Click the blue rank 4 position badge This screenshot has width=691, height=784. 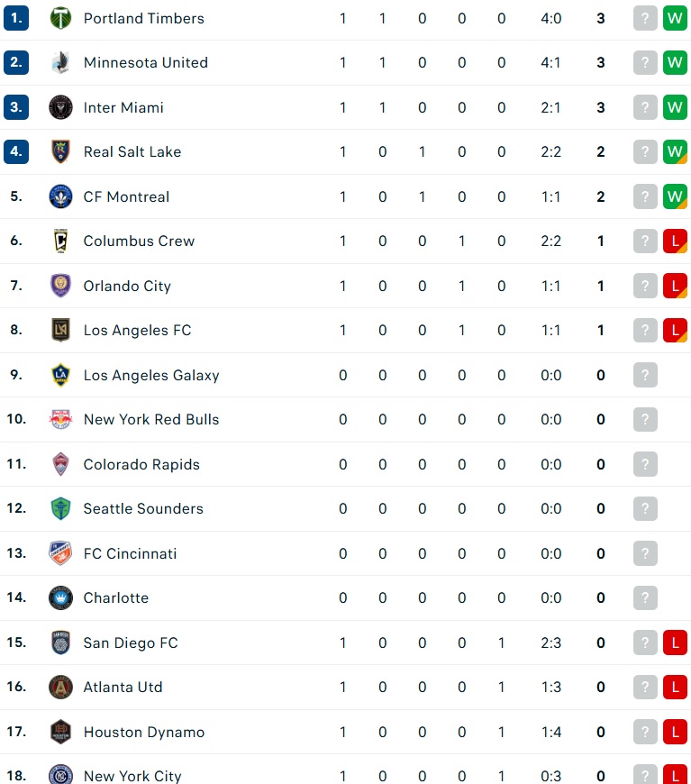[x=16, y=151]
